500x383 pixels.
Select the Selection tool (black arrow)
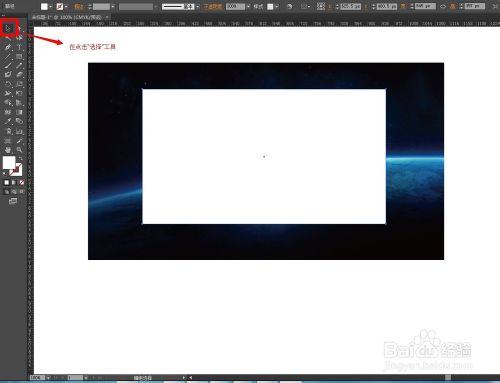coord(8,29)
